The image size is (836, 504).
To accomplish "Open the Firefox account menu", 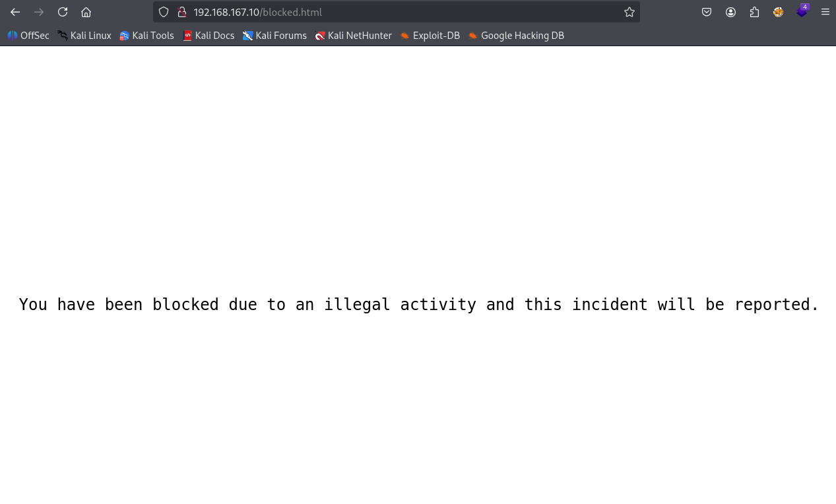I will pos(730,12).
